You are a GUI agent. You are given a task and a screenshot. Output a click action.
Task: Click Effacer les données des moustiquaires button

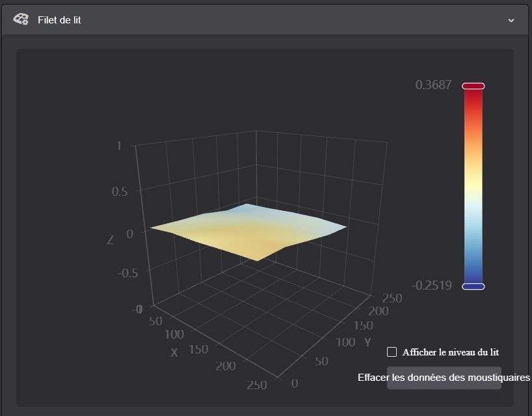[444, 378]
